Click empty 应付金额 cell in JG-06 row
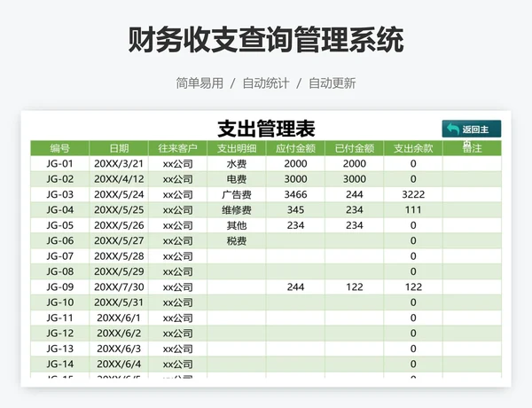Image resolution: width=532 pixels, height=408 pixels. pyautogui.click(x=295, y=240)
